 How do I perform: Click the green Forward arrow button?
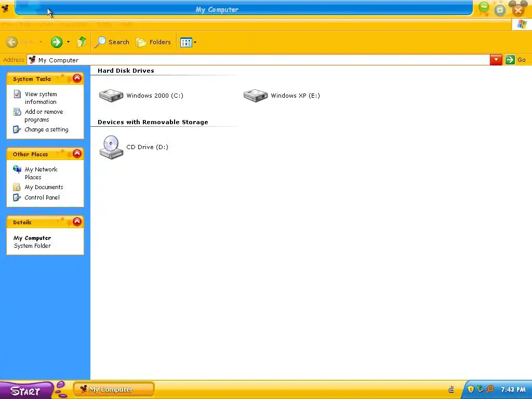(x=57, y=42)
